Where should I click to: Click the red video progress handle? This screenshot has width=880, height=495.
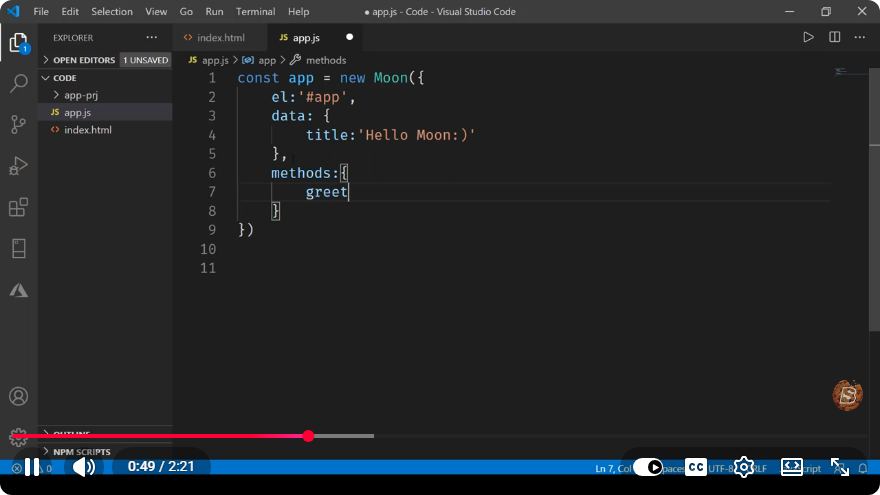pyautogui.click(x=308, y=436)
